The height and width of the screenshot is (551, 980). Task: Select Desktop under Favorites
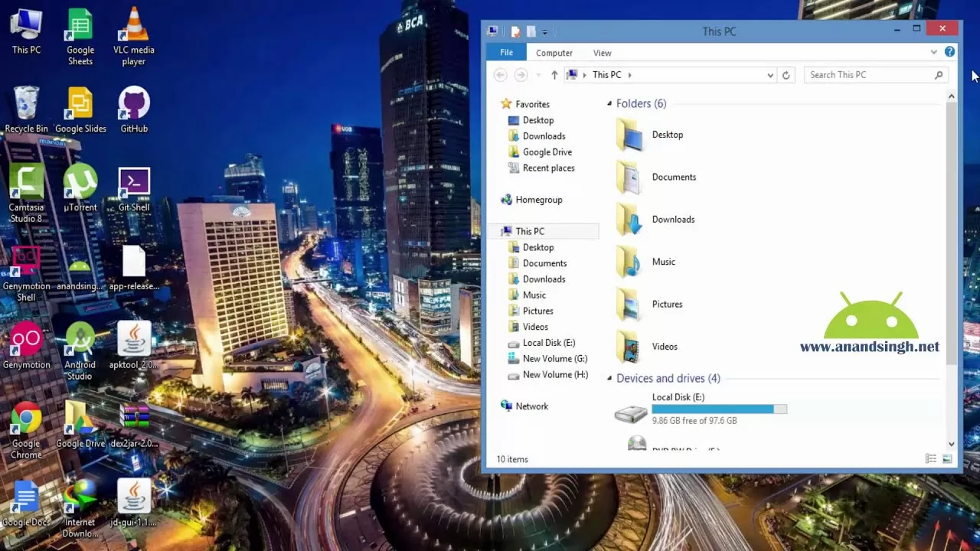point(530,120)
